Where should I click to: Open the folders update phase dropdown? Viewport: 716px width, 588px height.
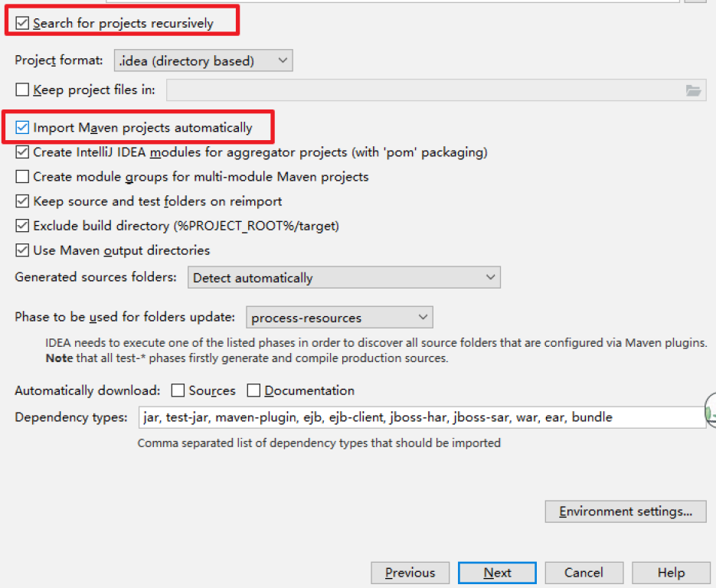[339, 318]
